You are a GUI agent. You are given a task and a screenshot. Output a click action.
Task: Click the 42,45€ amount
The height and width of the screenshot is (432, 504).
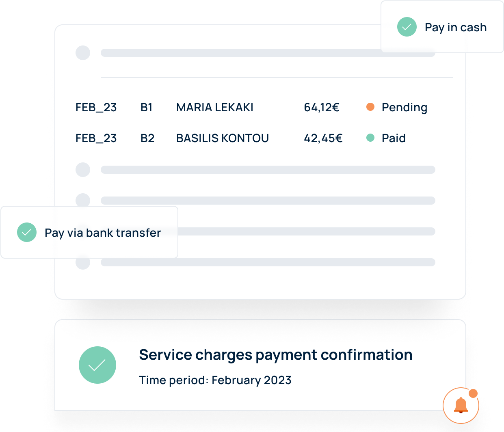click(323, 138)
